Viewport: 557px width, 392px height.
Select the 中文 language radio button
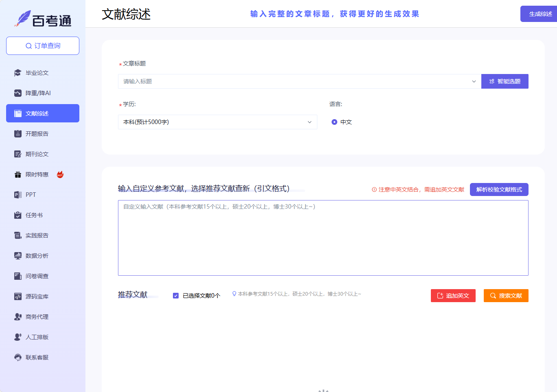[334, 122]
